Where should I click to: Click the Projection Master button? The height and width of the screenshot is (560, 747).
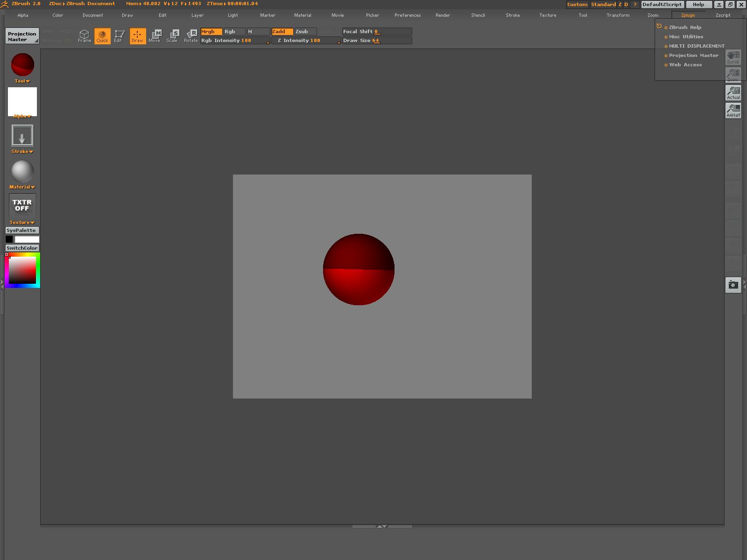pos(22,36)
